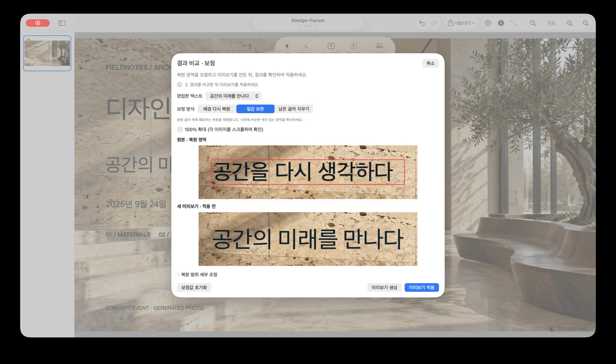
Task: Open the settings gear icon
Action: 488,23
